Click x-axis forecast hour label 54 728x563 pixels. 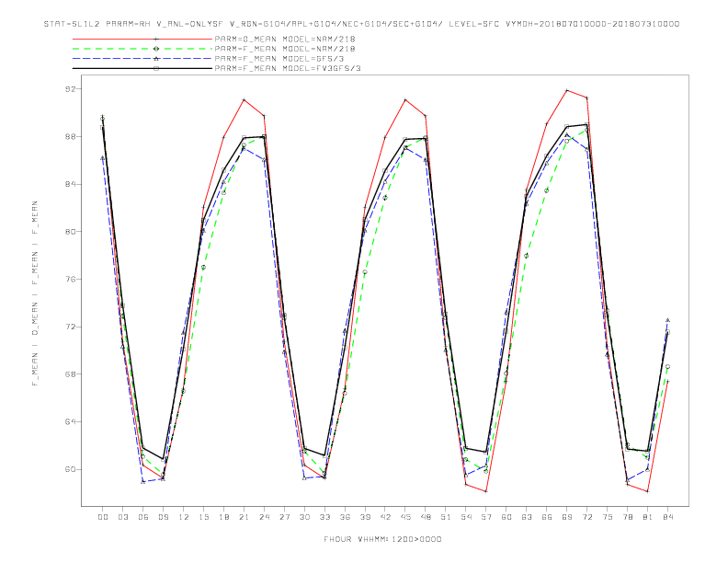coord(466,517)
